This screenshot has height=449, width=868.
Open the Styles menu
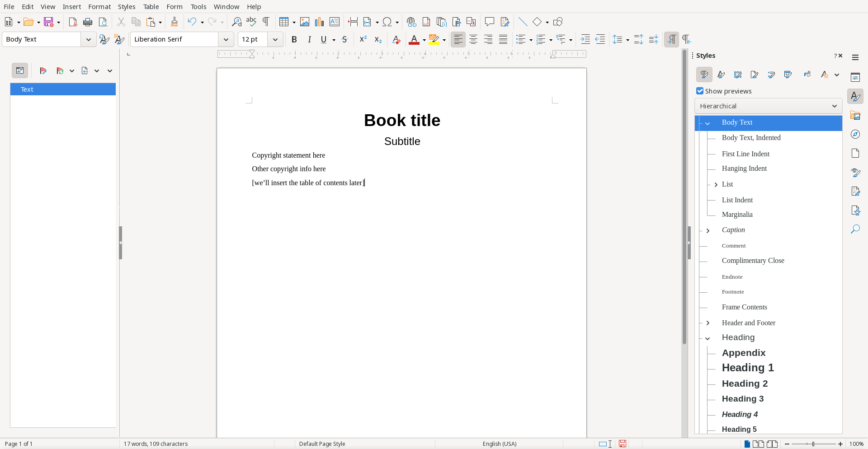(x=127, y=7)
